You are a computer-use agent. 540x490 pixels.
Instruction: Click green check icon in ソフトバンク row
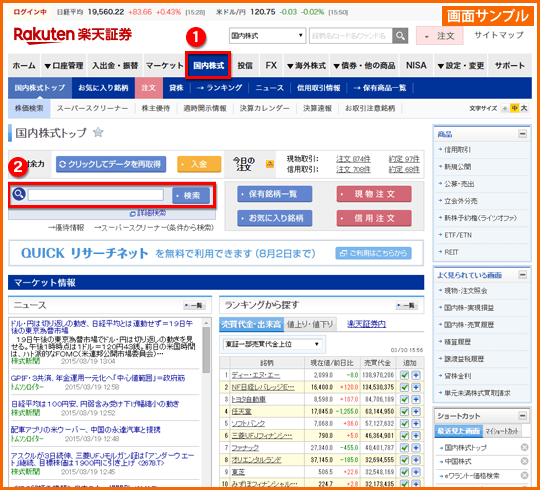tap(404, 424)
